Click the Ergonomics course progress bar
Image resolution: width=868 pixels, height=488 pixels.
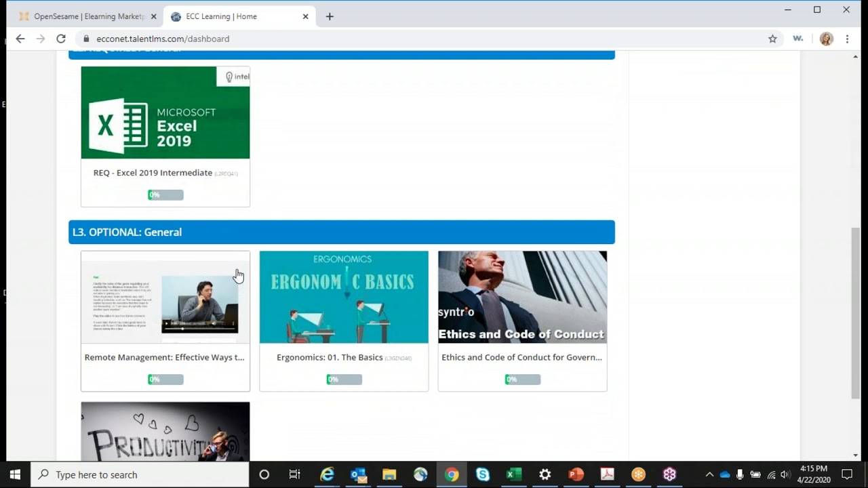tap(344, 379)
